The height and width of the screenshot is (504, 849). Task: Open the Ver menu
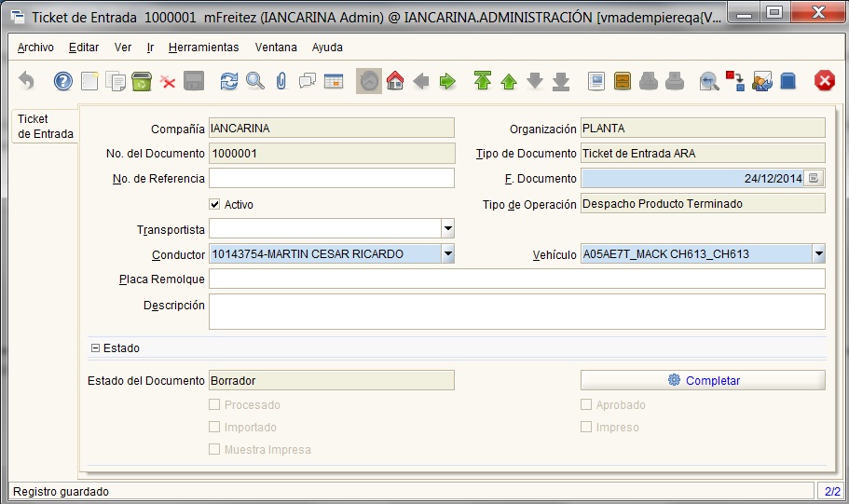pyautogui.click(x=123, y=48)
